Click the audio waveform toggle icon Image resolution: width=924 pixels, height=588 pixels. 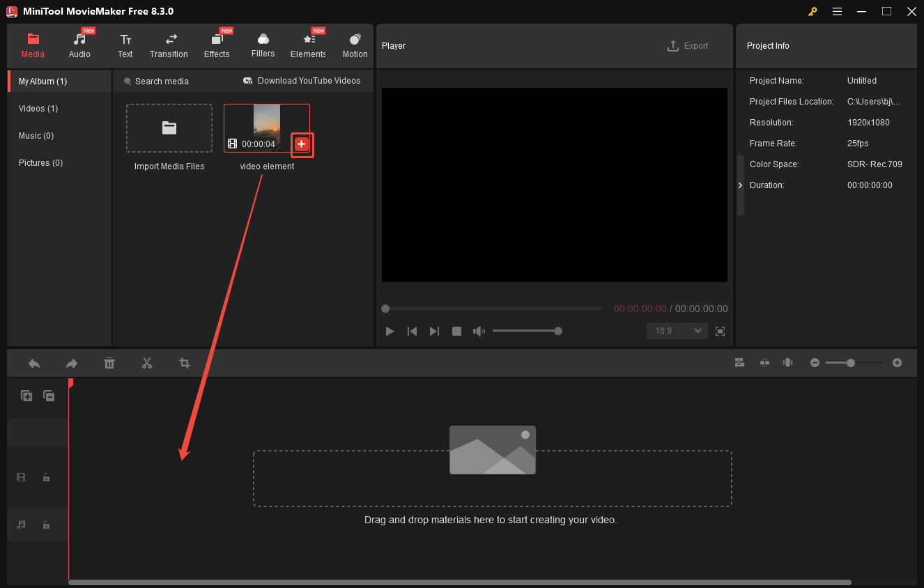point(788,362)
